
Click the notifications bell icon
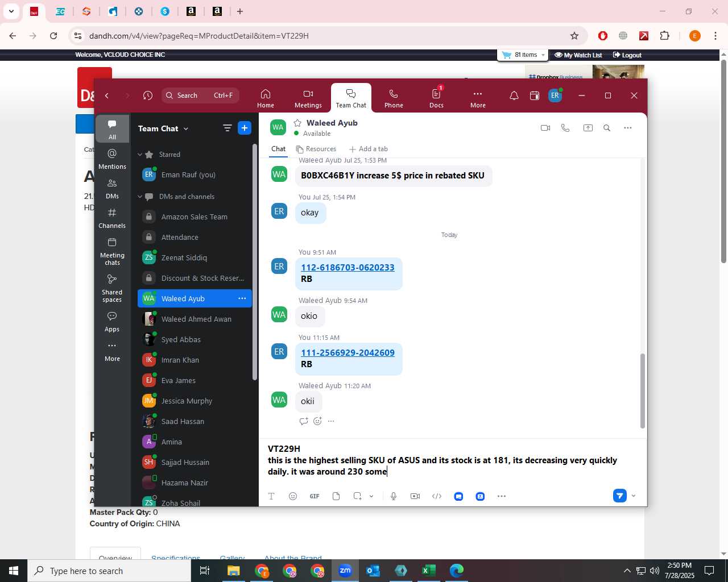(x=514, y=95)
